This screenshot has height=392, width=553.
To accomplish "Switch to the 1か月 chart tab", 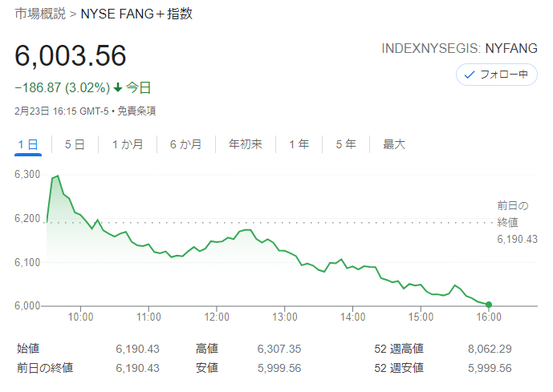I will [x=128, y=144].
